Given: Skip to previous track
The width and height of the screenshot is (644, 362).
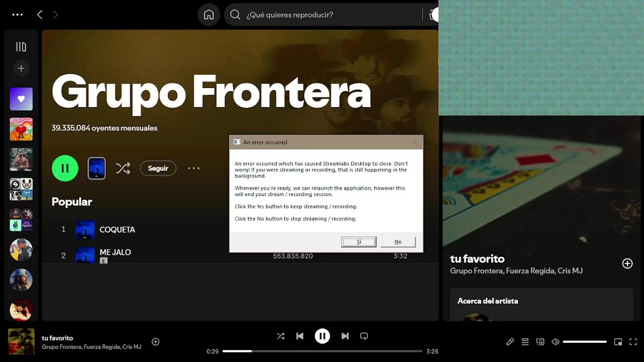Looking at the screenshot, I should pos(300,336).
